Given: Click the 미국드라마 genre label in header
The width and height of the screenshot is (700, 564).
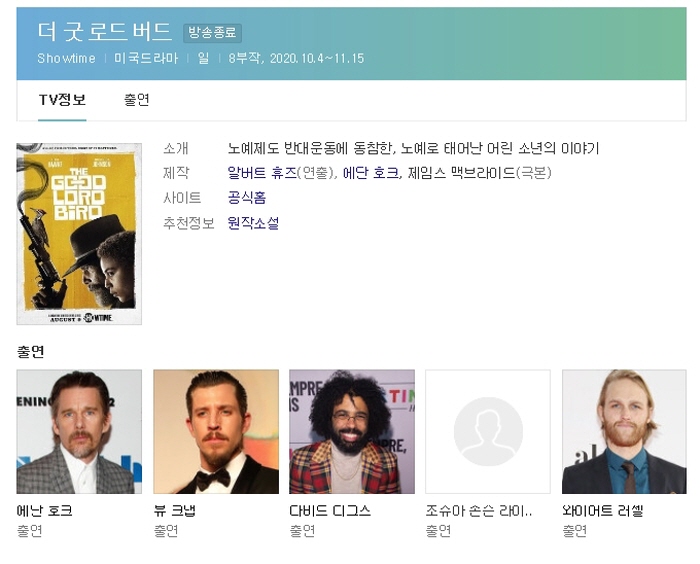Looking at the screenshot, I should [x=146, y=58].
